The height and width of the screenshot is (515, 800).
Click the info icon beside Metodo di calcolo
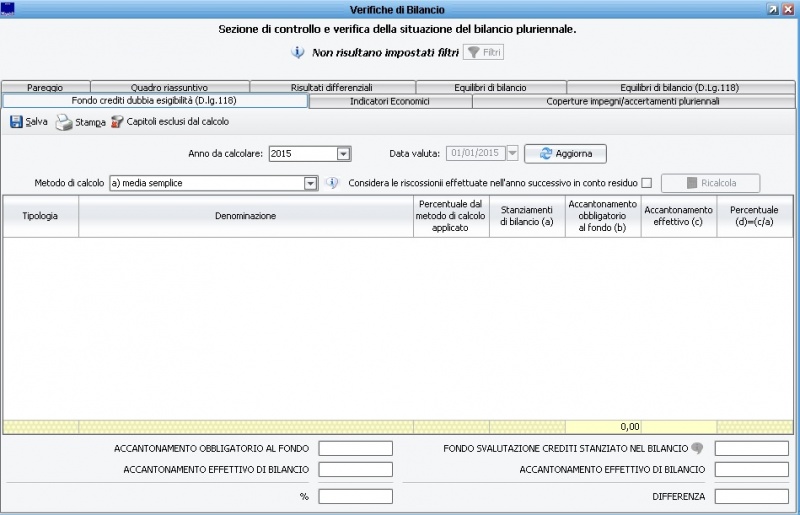332,183
